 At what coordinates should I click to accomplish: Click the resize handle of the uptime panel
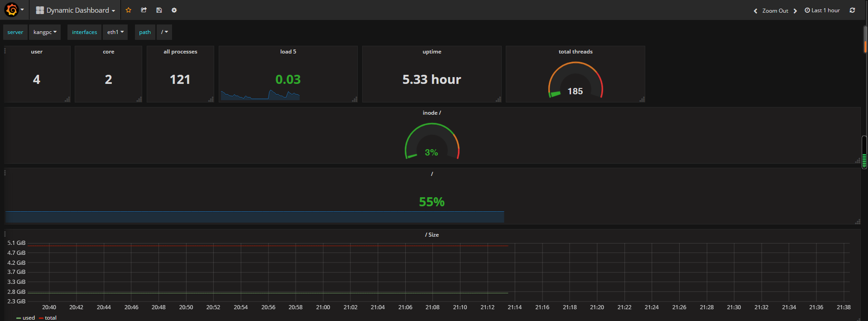[x=499, y=99]
